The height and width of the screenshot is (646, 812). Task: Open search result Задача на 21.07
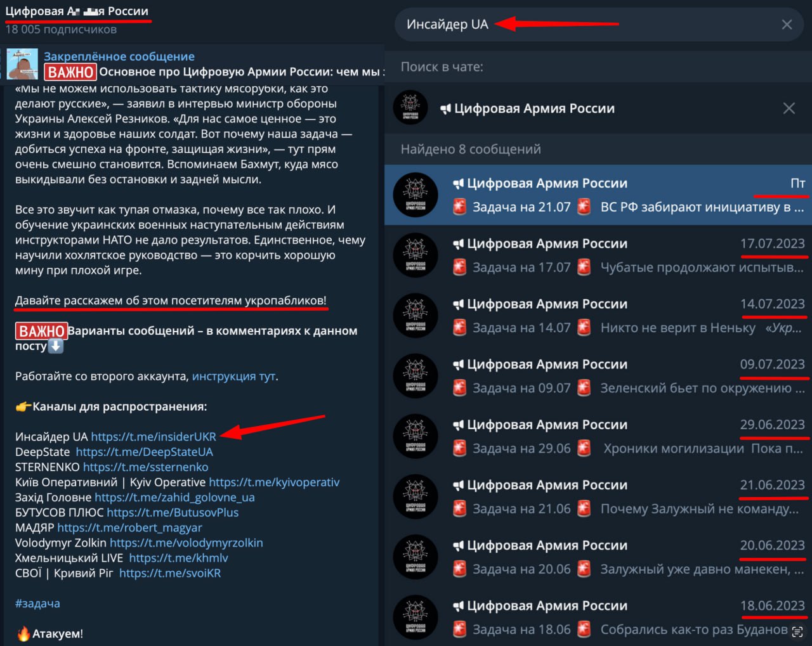[x=598, y=195]
